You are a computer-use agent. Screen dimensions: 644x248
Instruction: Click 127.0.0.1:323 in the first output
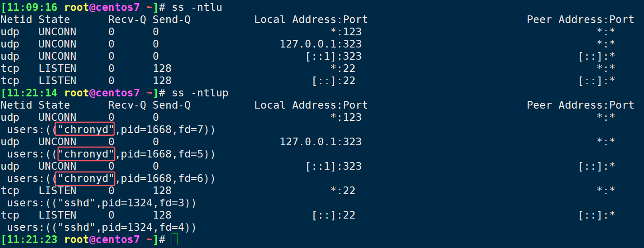click(x=321, y=44)
